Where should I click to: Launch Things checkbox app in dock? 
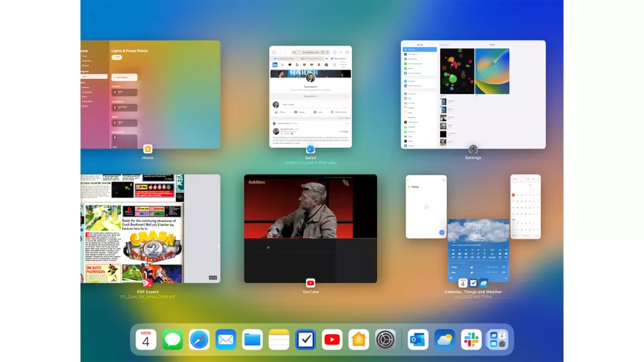[305, 339]
